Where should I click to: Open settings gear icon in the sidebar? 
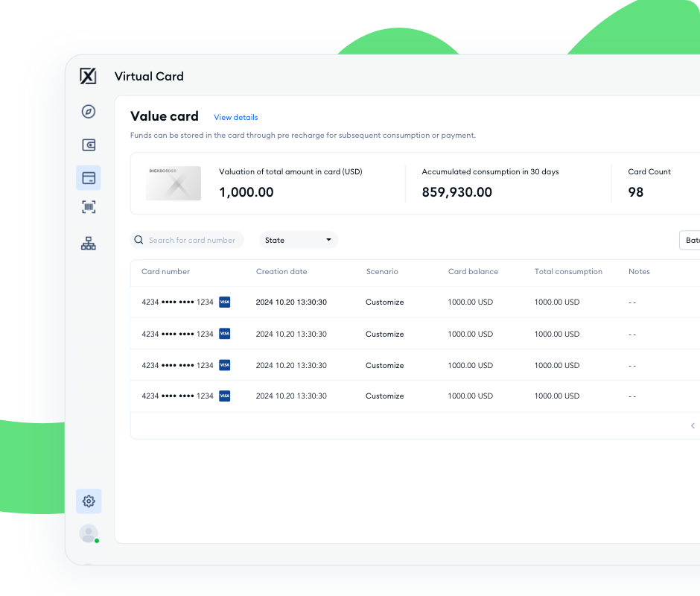pos(89,501)
